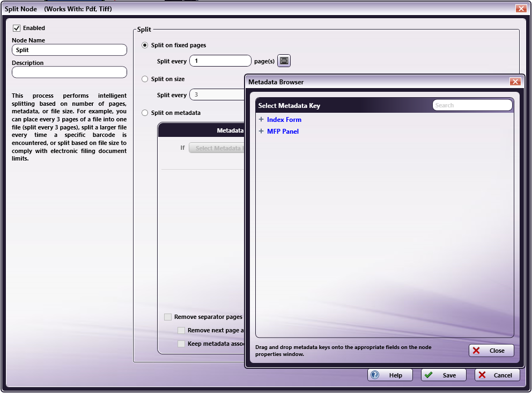This screenshot has height=393, width=532.
Task: Click the Select Metadata button after If
Action: point(217,148)
